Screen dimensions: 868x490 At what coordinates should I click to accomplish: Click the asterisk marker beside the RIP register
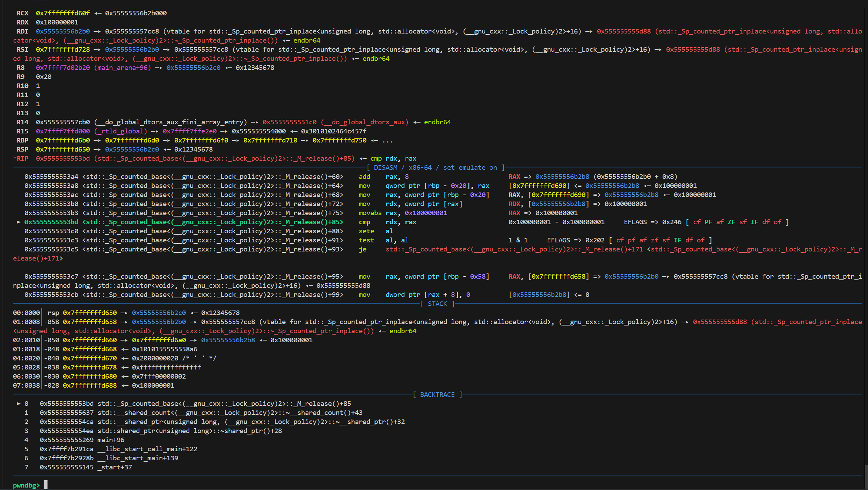point(15,159)
